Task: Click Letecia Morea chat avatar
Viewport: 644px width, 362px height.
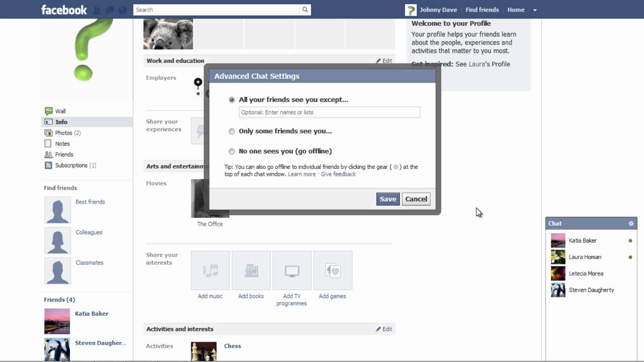Action: coord(558,274)
